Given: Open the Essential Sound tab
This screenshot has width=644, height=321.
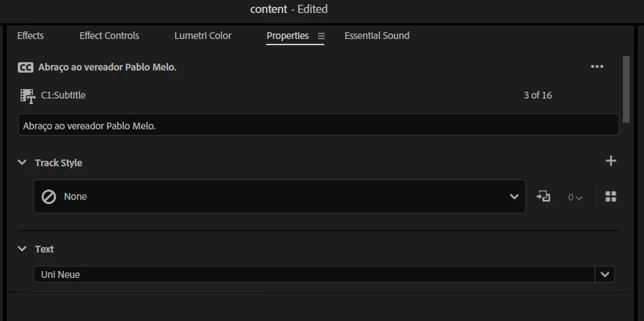Looking at the screenshot, I should 377,36.
